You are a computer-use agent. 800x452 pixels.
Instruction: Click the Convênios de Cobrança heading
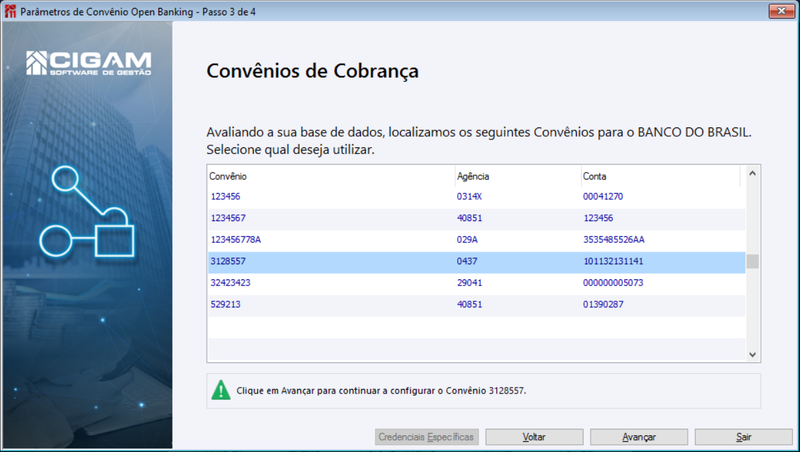(x=312, y=71)
